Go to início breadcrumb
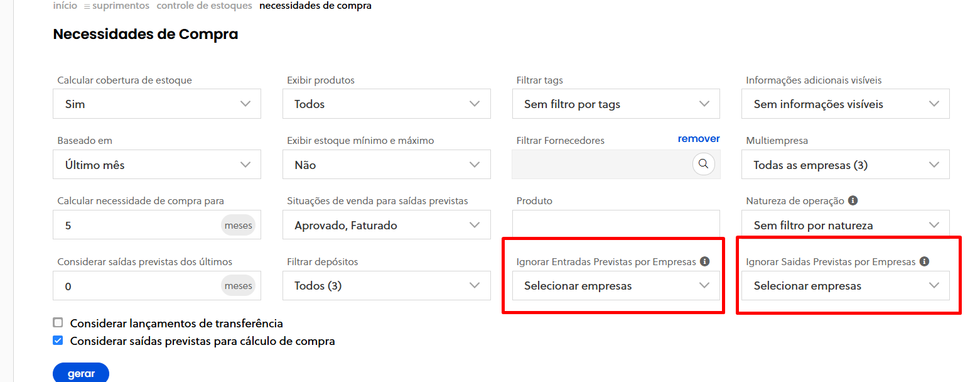Screen dimensions: 980x382 click(65, 6)
